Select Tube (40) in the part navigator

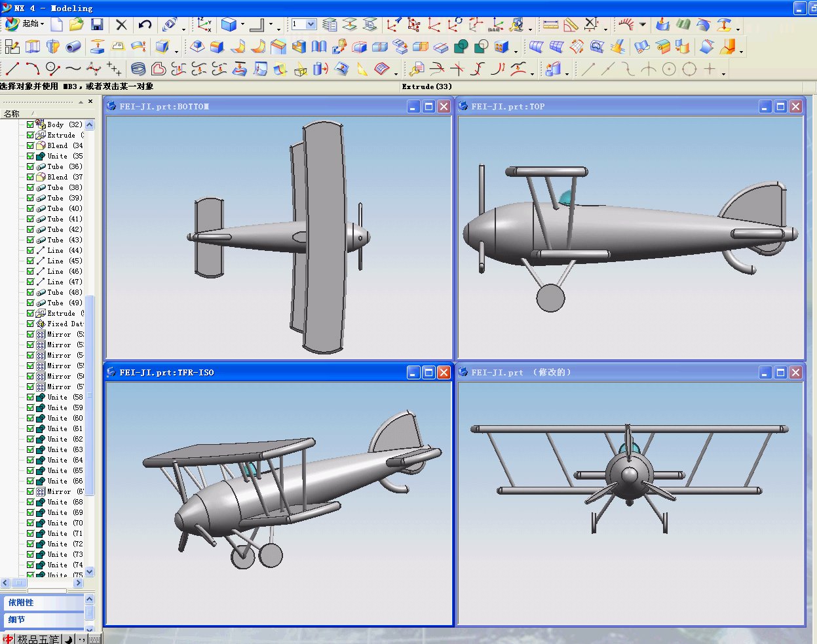click(x=64, y=208)
